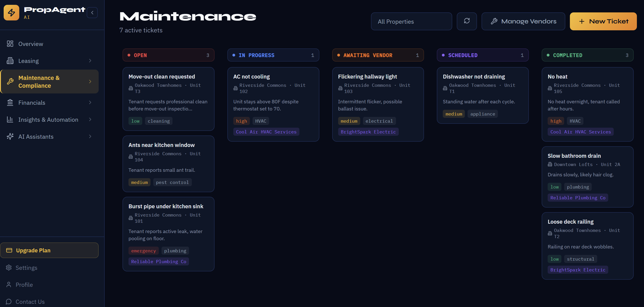Open the Loose deck railing ticket
Image resolution: width=644 pixels, height=307 pixels.
point(587,246)
